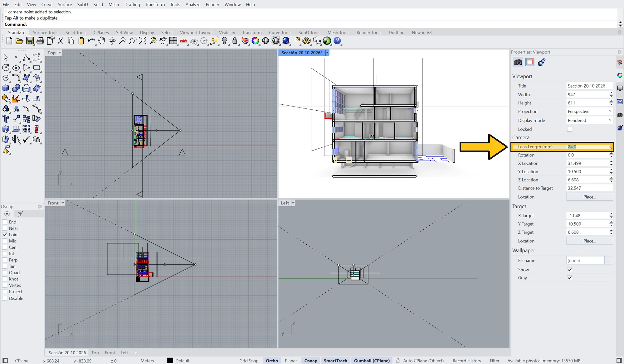
Task: Click the Help question mark icon
Action: 337,41
